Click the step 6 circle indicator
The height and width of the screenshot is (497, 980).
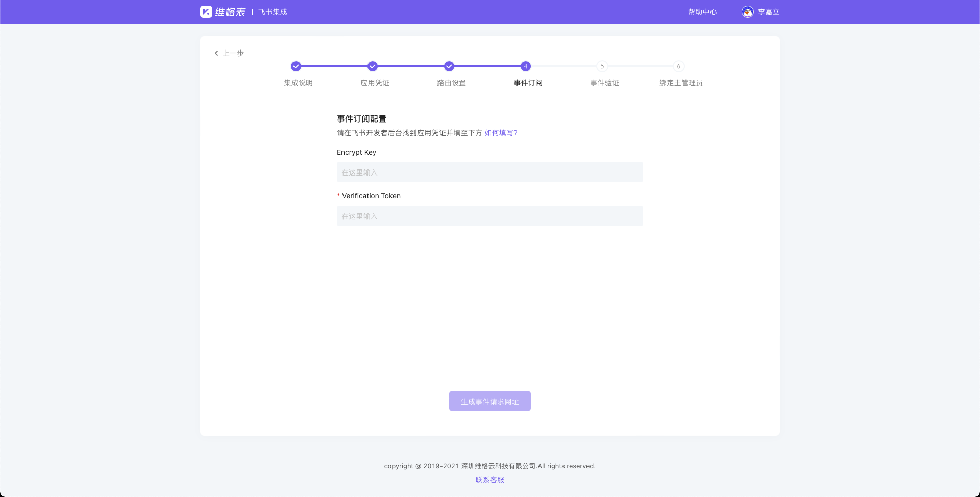(x=679, y=66)
